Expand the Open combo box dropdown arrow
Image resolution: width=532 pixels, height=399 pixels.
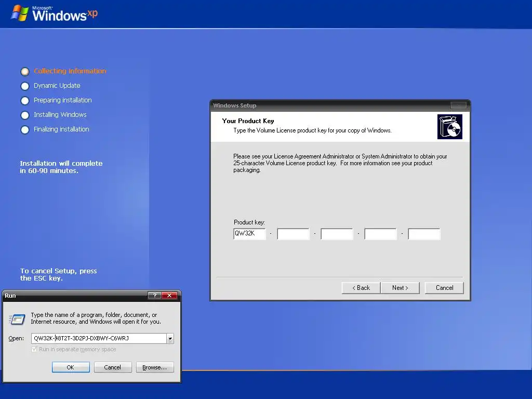tap(170, 338)
